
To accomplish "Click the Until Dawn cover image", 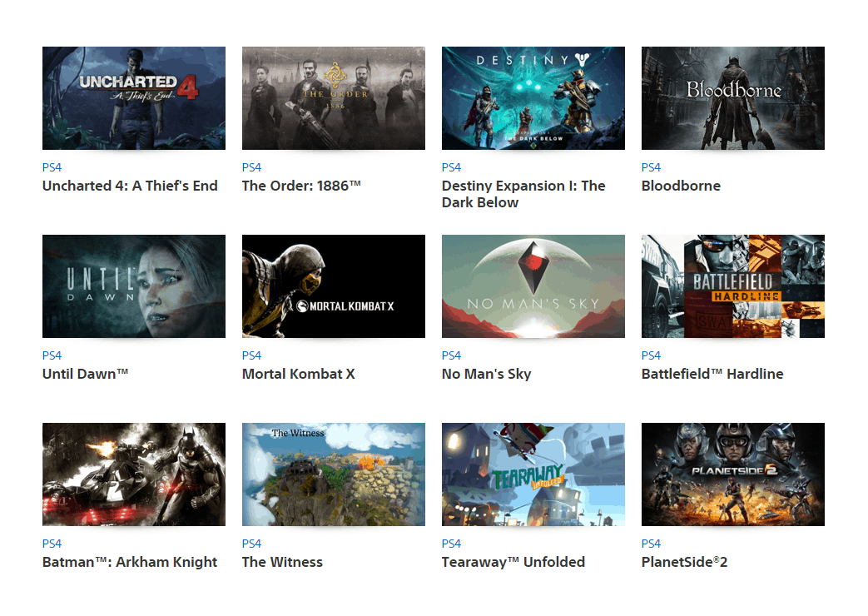I will coord(134,286).
